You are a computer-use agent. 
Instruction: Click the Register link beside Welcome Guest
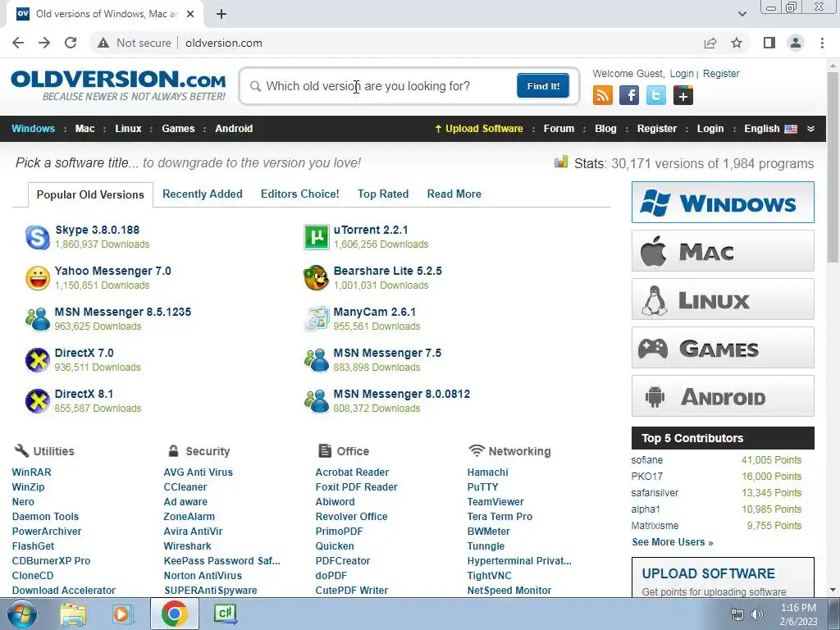click(721, 73)
